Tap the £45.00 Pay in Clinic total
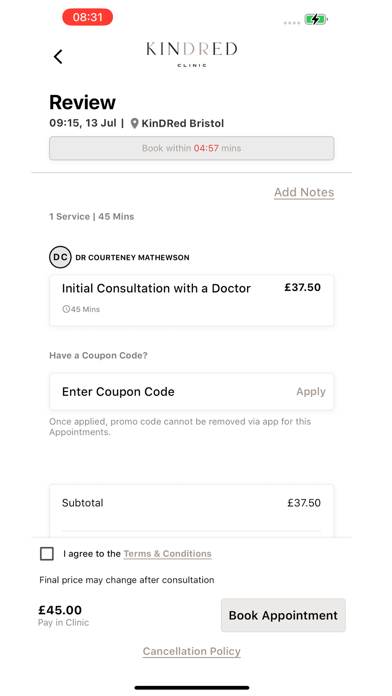 (63, 615)
